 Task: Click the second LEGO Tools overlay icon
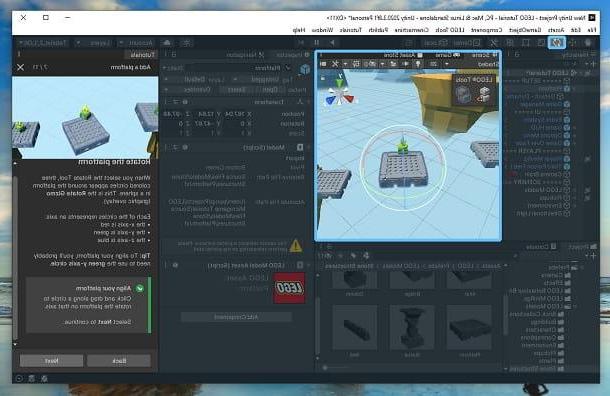463,95
